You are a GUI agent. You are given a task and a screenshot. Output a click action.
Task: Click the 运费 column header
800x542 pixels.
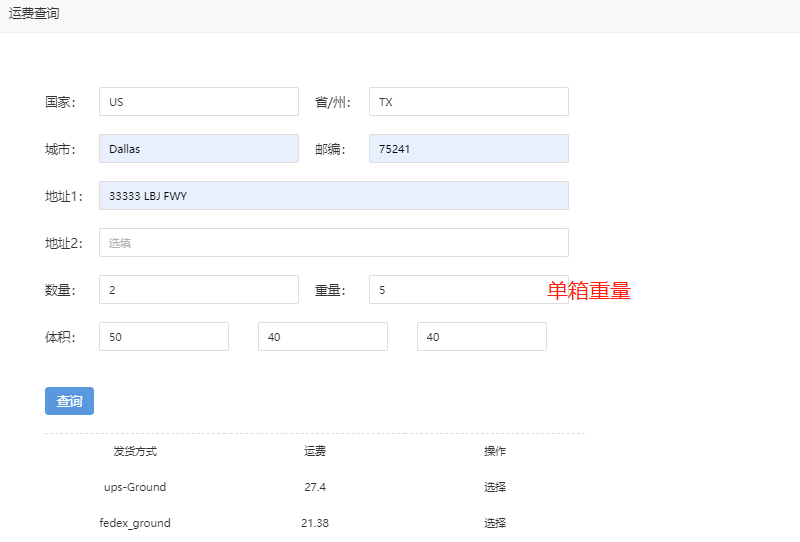[315, 451]
